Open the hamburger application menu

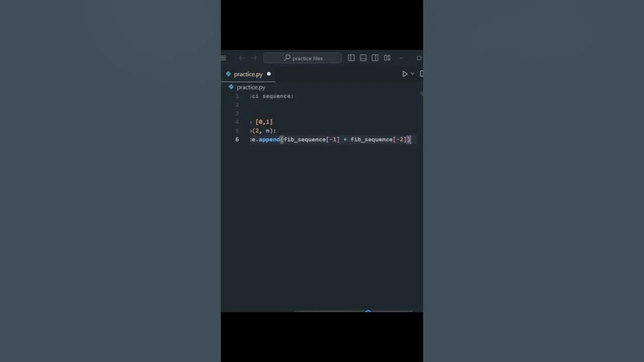click(x=223, y=58)
